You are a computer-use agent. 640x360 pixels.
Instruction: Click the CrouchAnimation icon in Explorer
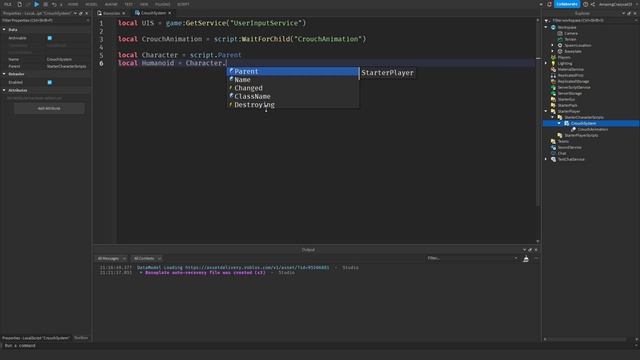(x=573, y=129)
